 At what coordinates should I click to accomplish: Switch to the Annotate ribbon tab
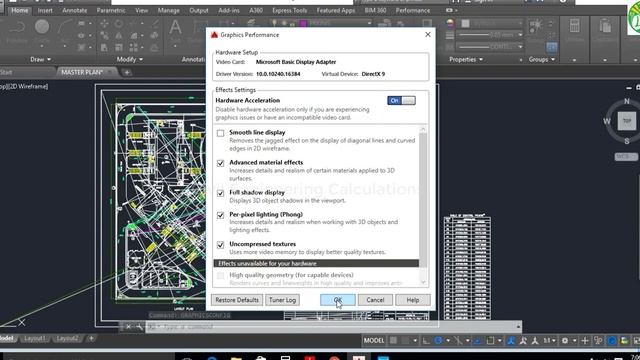pyautogui.click(x=75, y=11)
